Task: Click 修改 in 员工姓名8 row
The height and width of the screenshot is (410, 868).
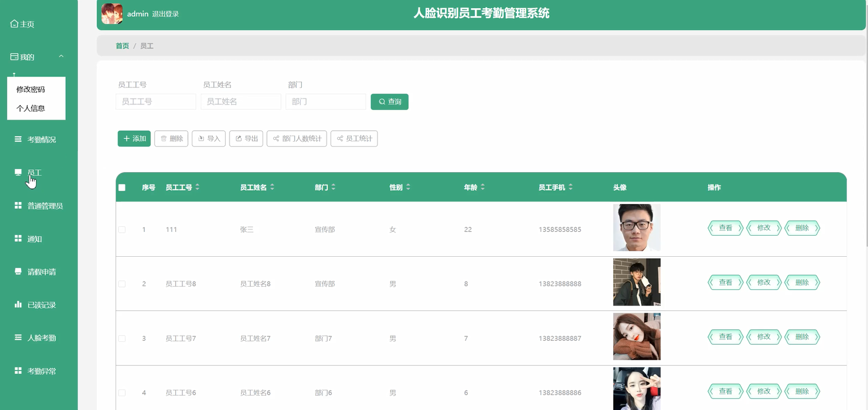Action: [x=764, y=283]
